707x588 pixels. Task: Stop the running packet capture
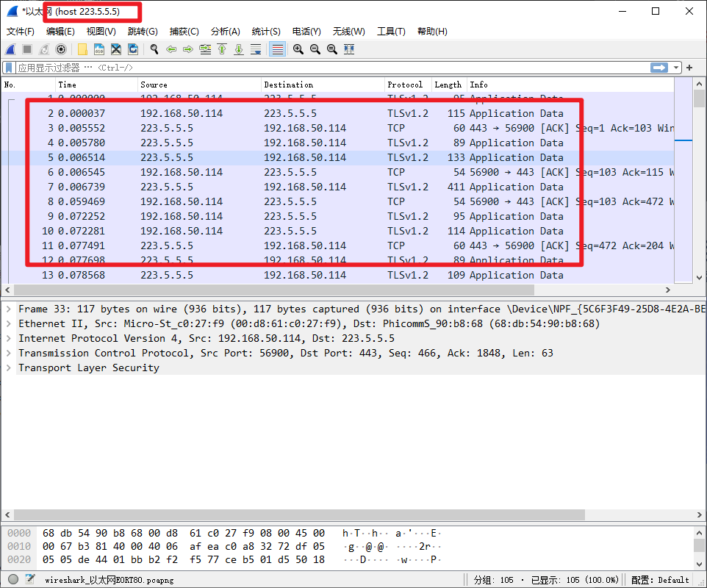[26, 49]
